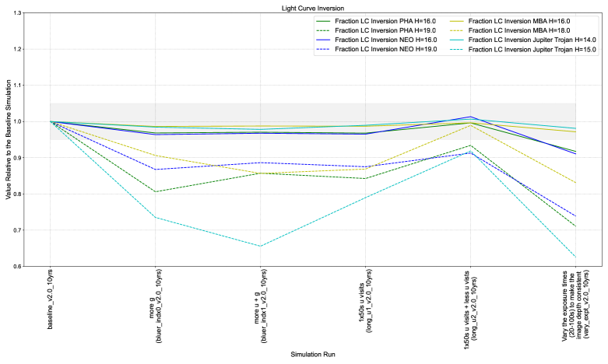This screenshot has width=608, height=364.
Task: Click dashed yellow line endpoint at vary_expt run
Action: [x=575, y=182]
